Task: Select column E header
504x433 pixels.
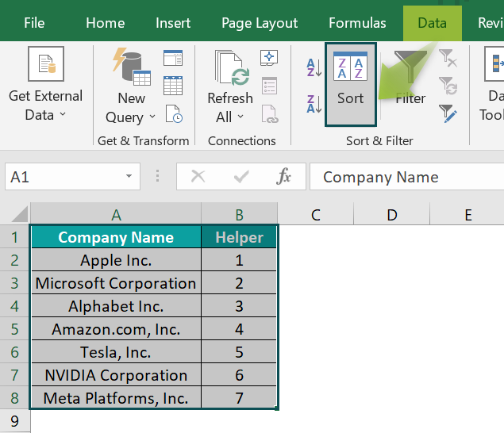Action: coord(467,215)
